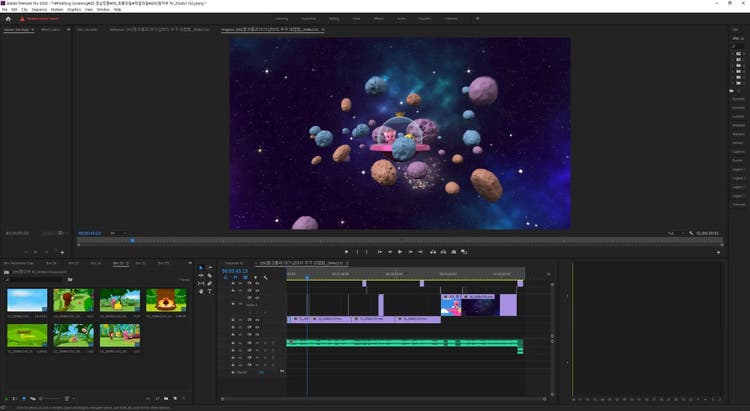Lock the top video track
This screenshot has width=750, height=411.
[233, 283]
